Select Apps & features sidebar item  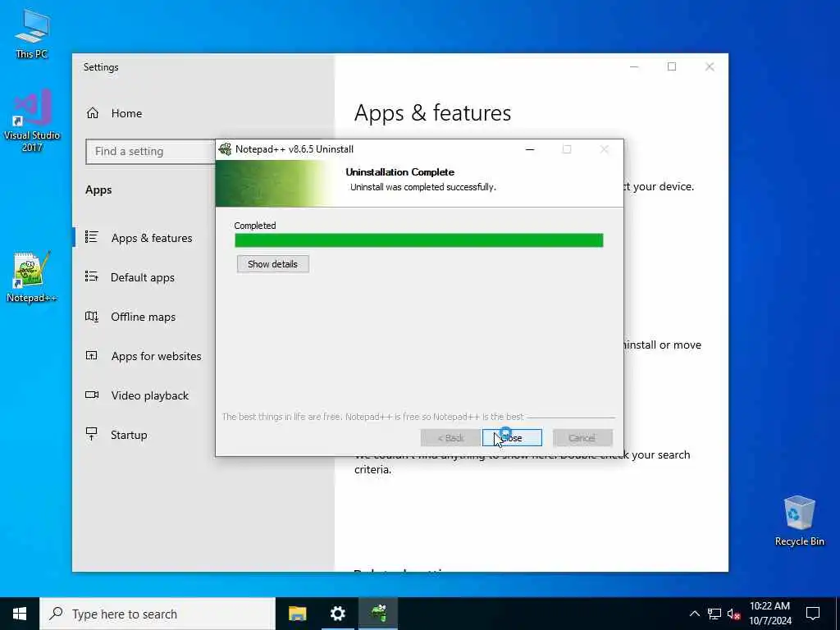152,238
